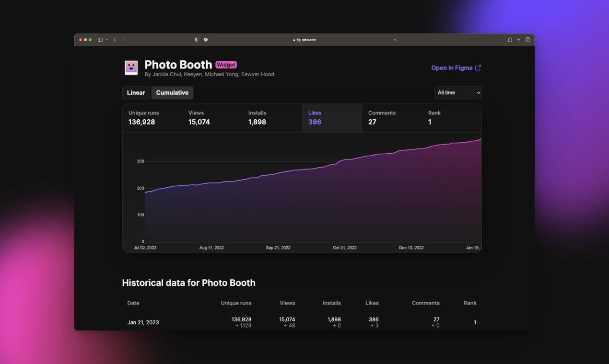Click the Installs column header in the table
This screenshot has width=609, height=364.
pyautogui.click(x=332, y=303)
